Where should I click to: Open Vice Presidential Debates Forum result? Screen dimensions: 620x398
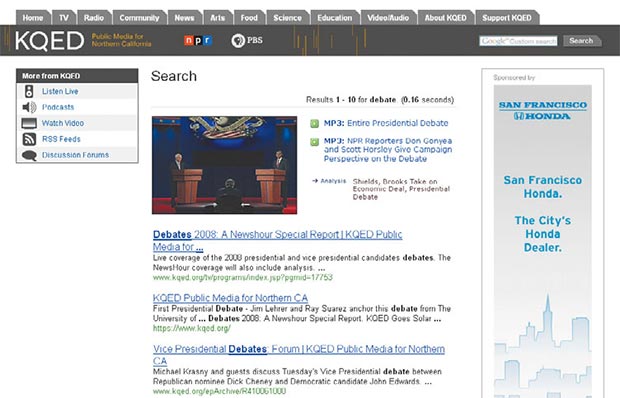coord(299,355)
